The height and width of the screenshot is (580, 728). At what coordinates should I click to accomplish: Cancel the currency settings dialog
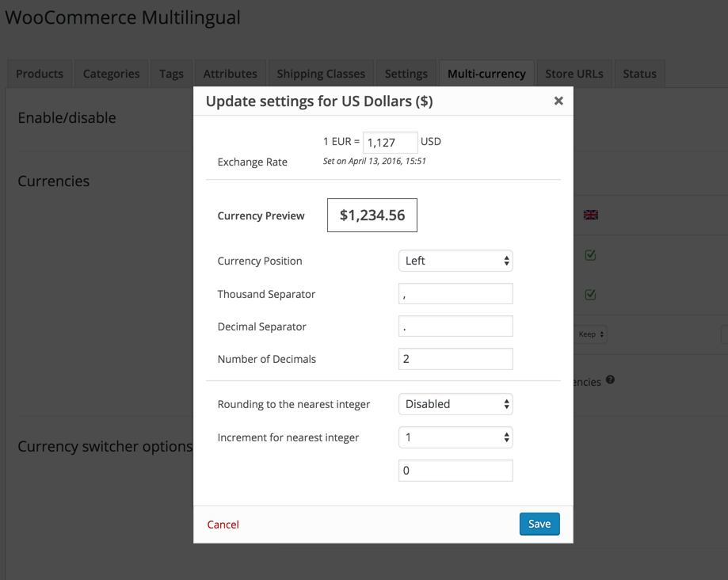click(223, 525)
